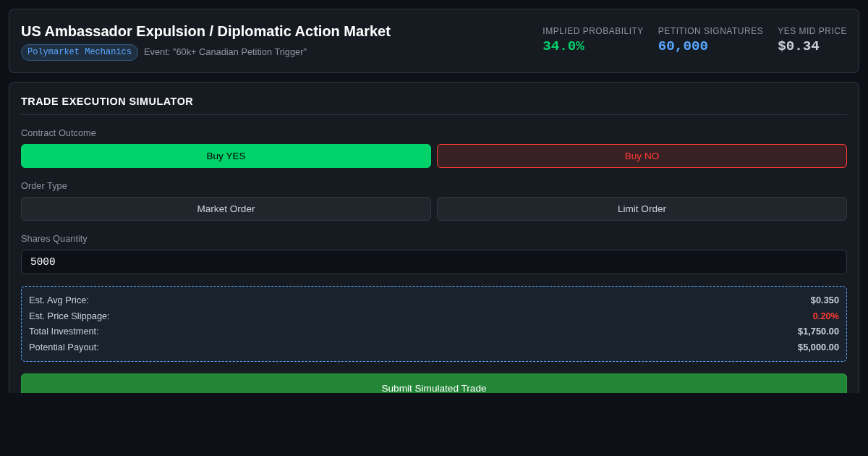This screenshot has height=456, width=868.
Task: Click the Contract Outcome label
Action: [59, 132]
